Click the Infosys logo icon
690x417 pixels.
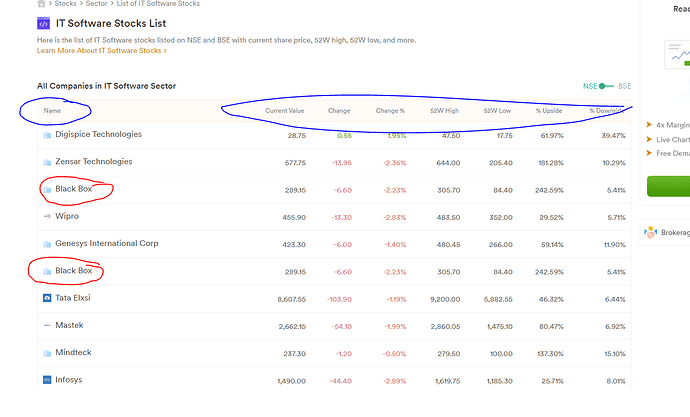(47, 380)
